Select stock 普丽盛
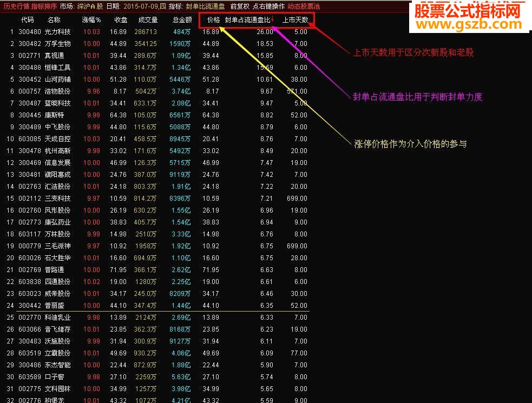The image size is (532, 403). tap(54, 306)
